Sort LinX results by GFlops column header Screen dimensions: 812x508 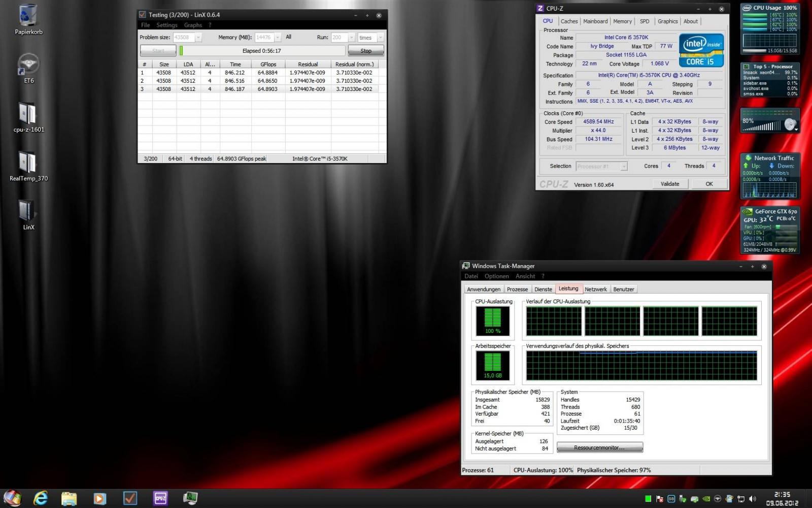pos(268,65)
